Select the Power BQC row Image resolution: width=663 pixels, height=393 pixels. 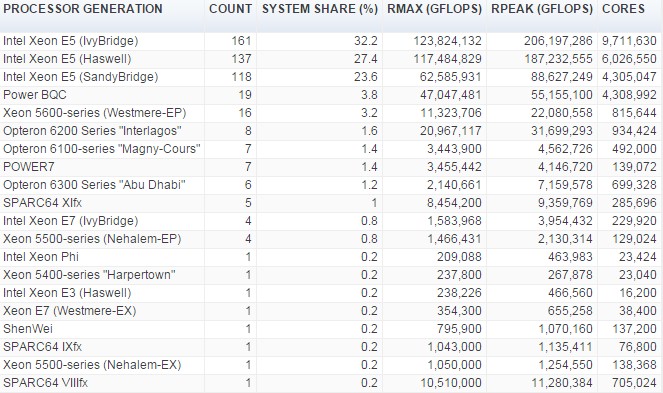tap(332, 95)
